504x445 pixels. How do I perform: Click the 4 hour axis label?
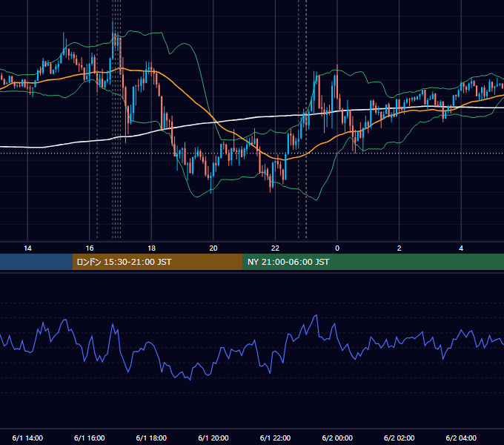(x=461, y=248)
